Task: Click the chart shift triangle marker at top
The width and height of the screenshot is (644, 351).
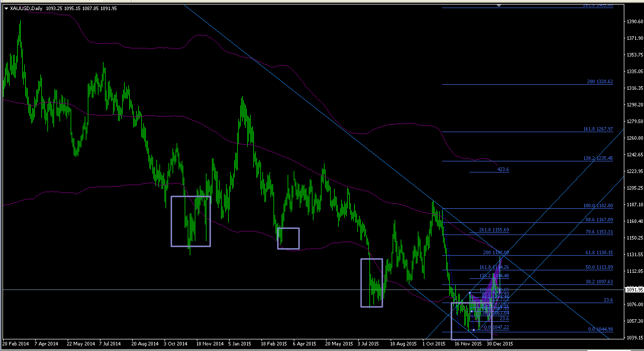Action: tap(499, 5)
